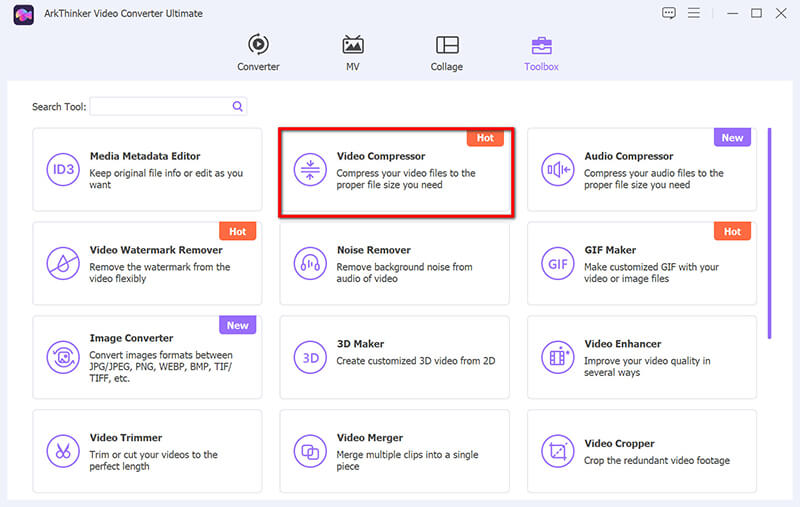Click the New badge on Image Converter

[237, 325]
